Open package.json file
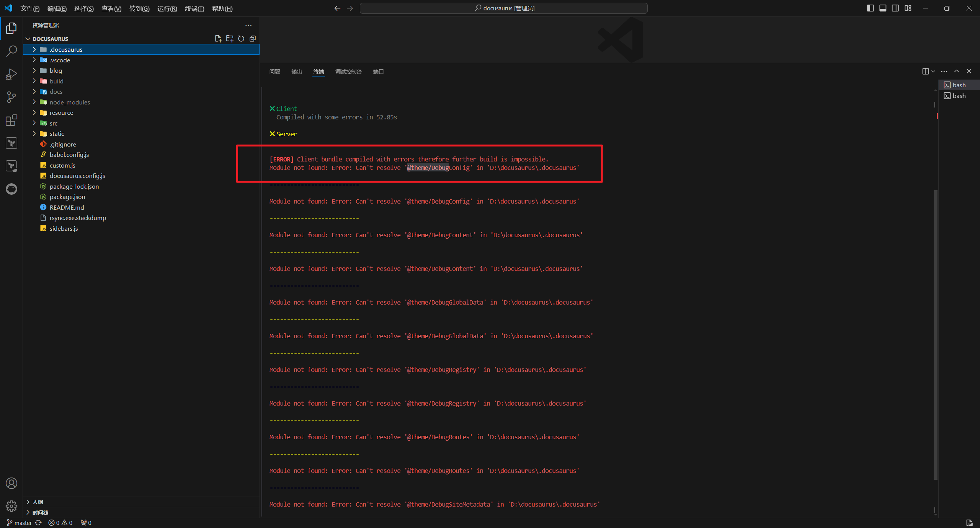This screenshot has height=528, width=980. pyautogui.click(x=141, y=197)
